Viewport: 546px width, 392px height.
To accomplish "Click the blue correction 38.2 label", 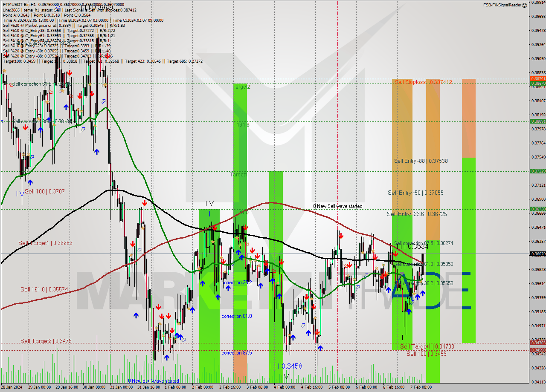I will coord(236,282).
